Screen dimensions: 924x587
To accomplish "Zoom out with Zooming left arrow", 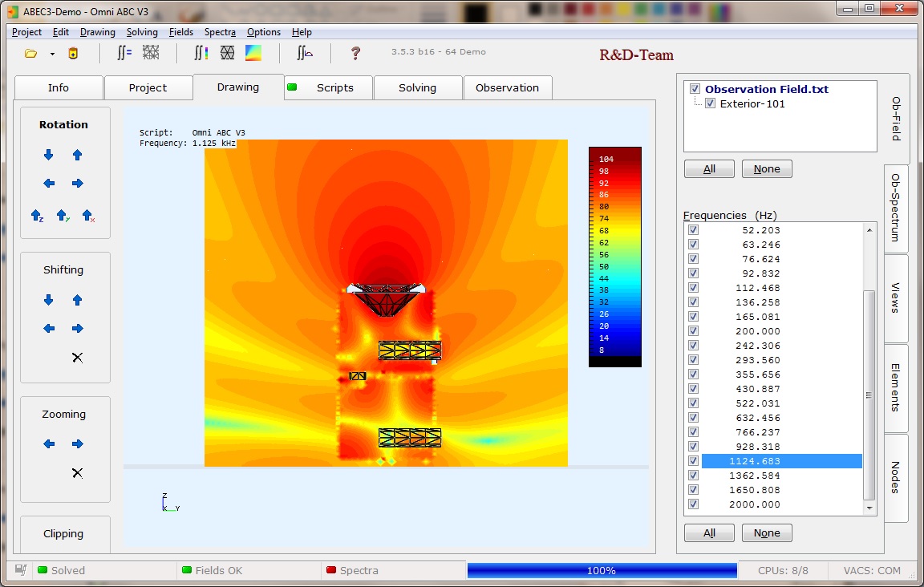I will [49, 443].
